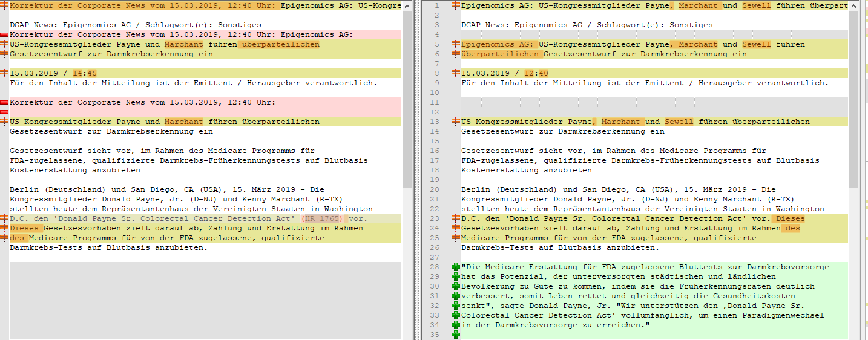Click the line number 27 in right gutter
The width and height of the screenshot is (868, 340).
[x=433, y=257]
